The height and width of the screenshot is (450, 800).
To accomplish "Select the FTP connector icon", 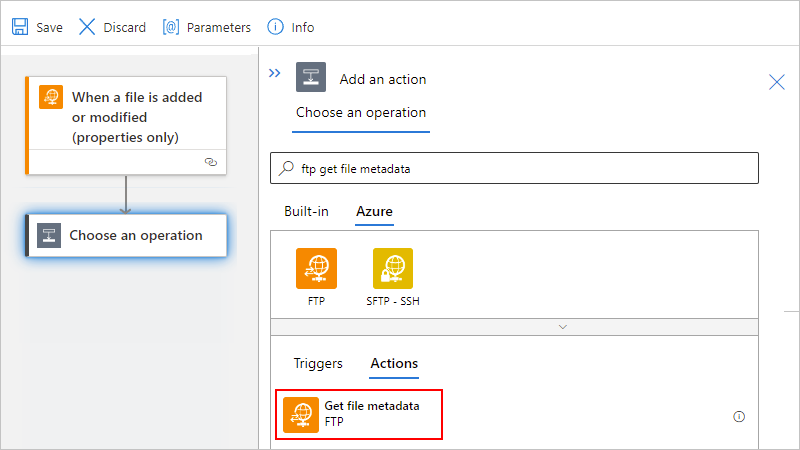I will pyautogui.click(x=316, y=268).
